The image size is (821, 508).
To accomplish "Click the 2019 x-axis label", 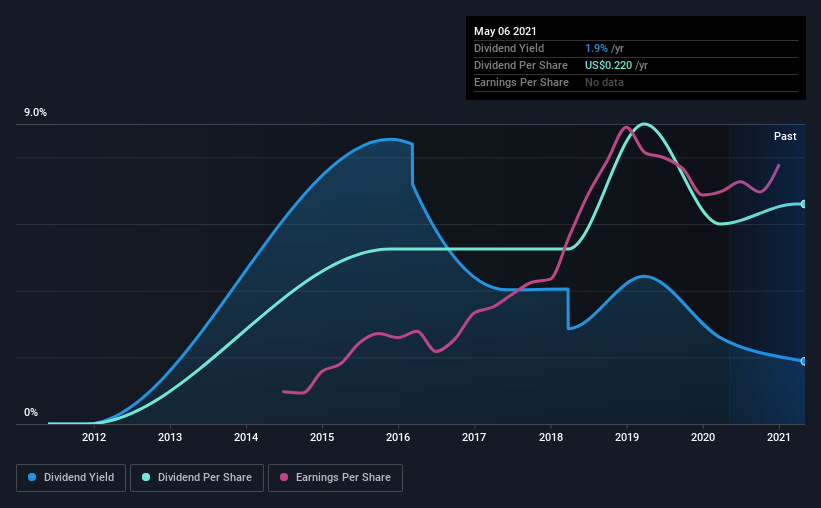I will point(627,437).
